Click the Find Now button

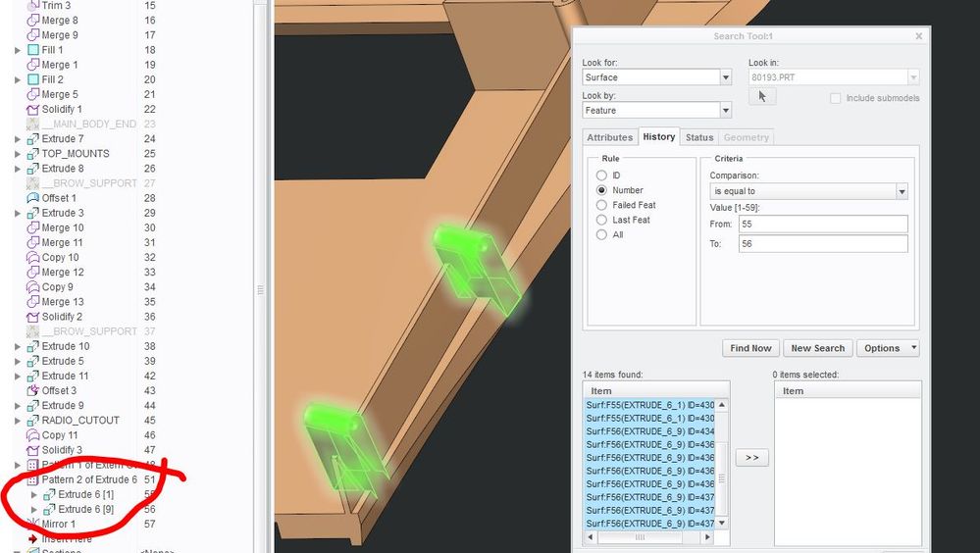point(750,348)
